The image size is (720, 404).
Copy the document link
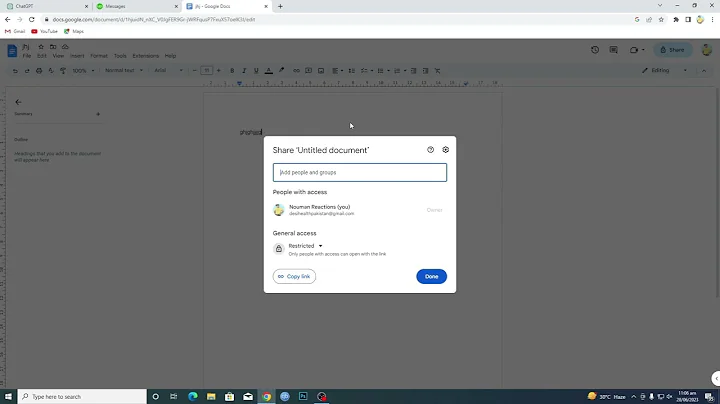[x=294, y=276]
